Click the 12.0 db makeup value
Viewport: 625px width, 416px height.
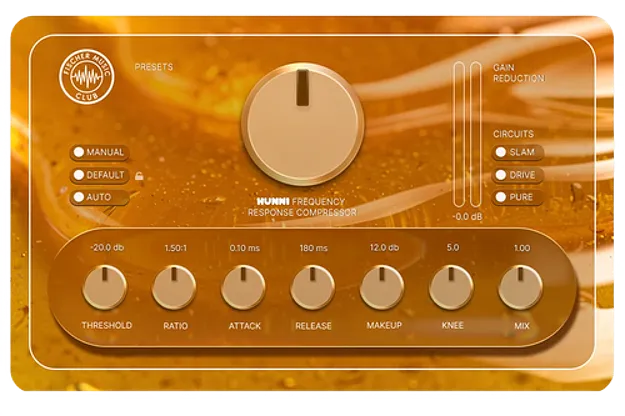coord(384,247)
